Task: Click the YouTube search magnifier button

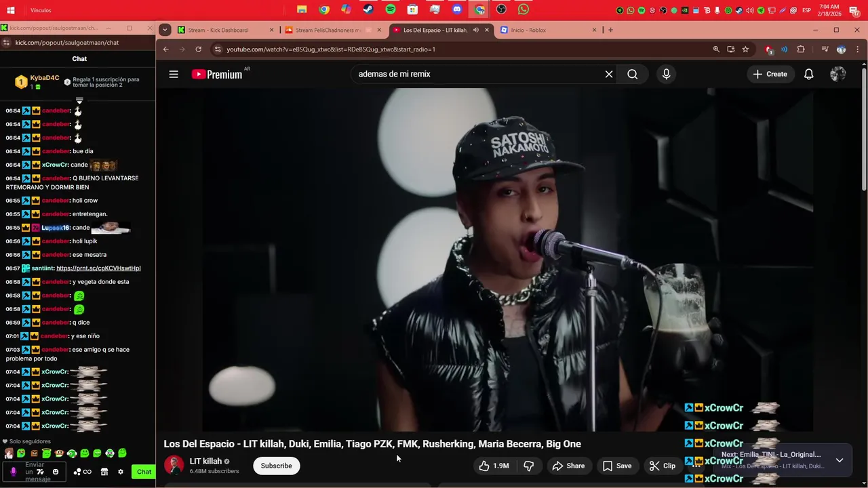Action: 632,74
